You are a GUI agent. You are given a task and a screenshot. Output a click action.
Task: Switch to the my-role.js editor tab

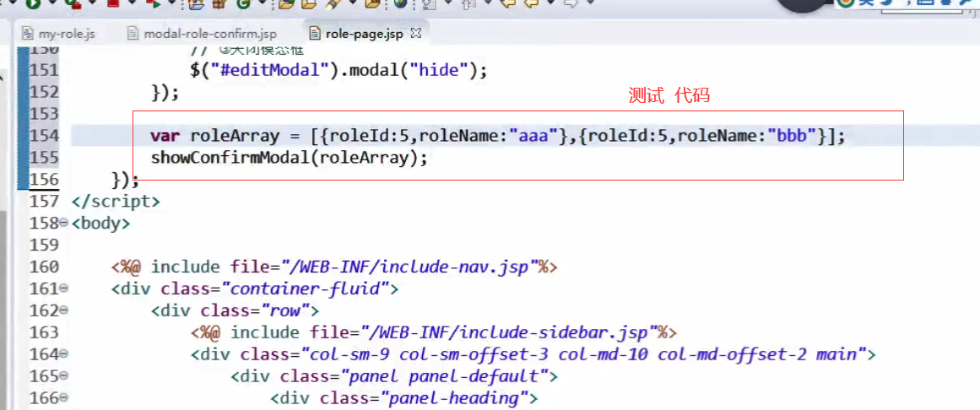click(x=57, y=33)
